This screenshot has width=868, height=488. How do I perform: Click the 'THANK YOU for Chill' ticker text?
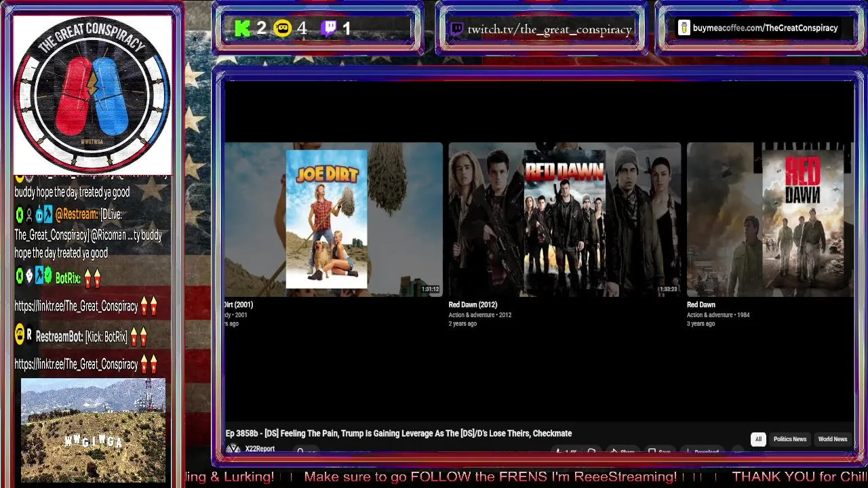click(x=800, y=477)
